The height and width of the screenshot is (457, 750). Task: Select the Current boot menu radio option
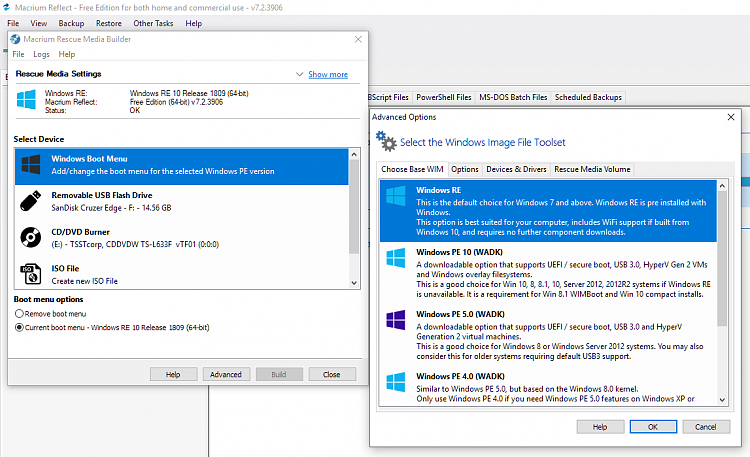19,327
